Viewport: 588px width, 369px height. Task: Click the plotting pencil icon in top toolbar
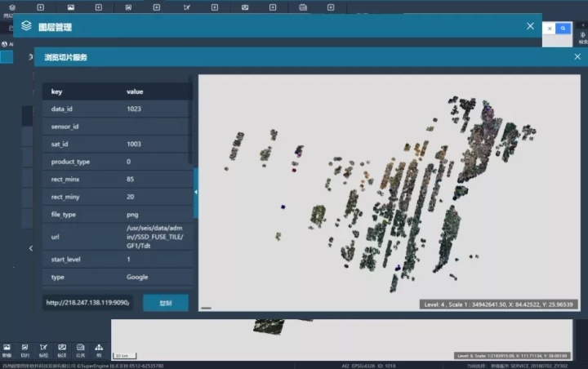click(187, 7)
